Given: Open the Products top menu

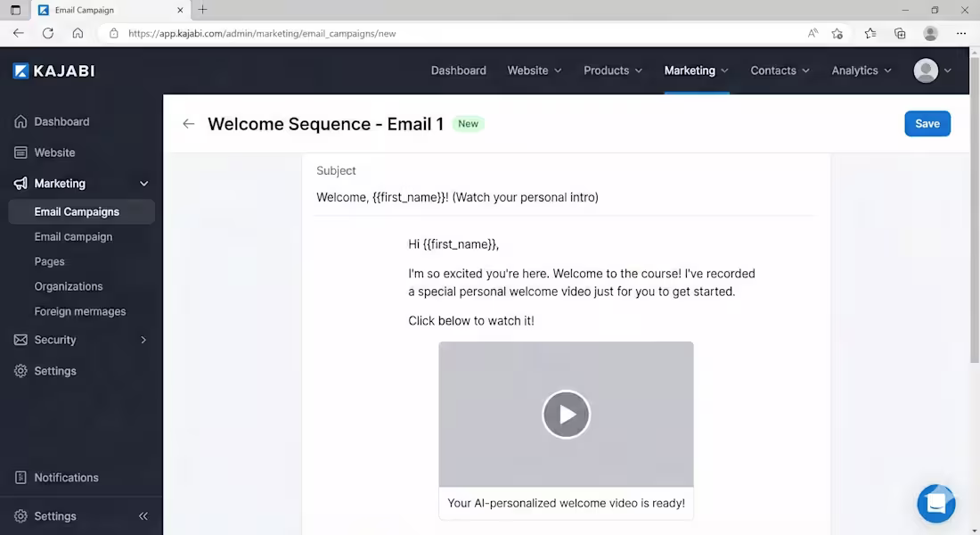Looking at the screenshot, I should pos(613,70).
